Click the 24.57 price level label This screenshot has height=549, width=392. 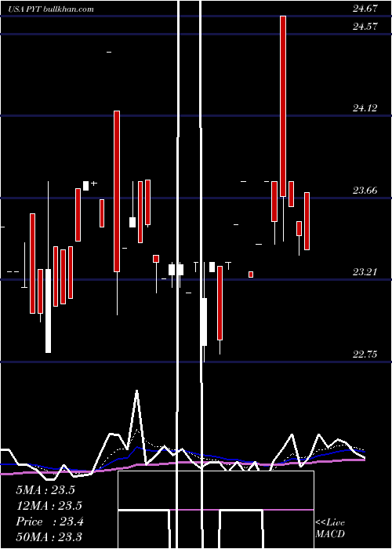(x=365, y=26)
